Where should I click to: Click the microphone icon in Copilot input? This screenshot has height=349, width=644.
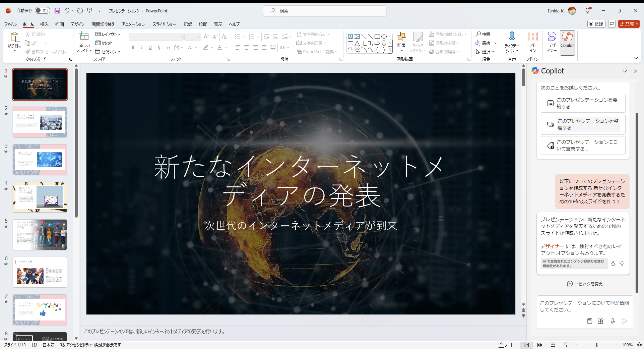613,321
